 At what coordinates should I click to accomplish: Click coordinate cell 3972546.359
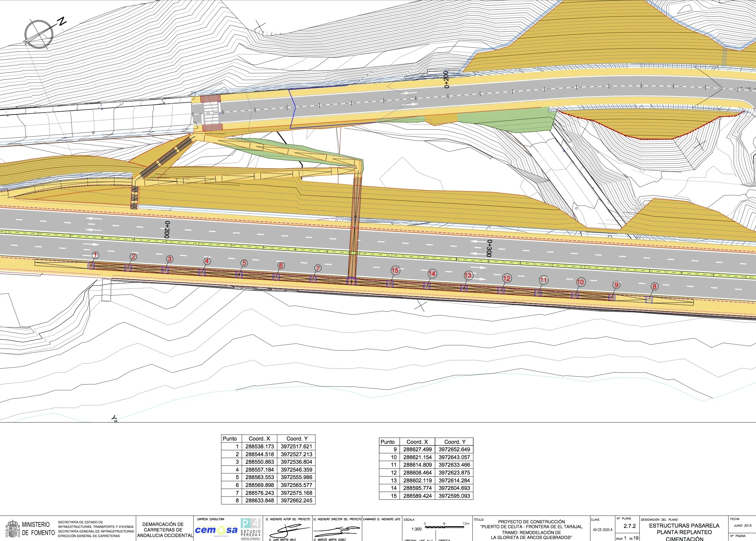[296, 470]
